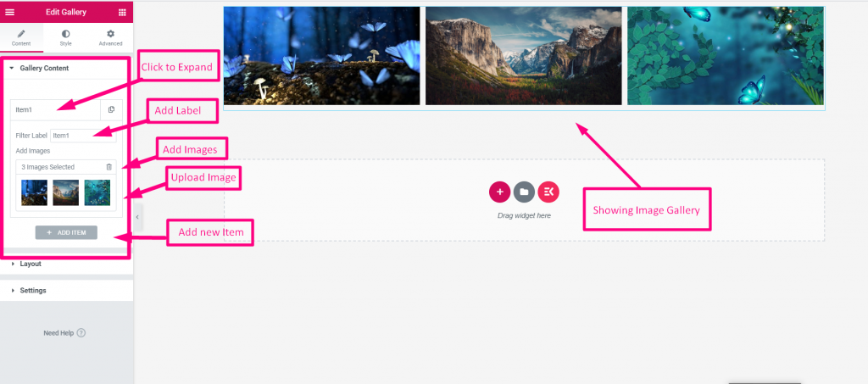Image resolution: width=868 pixels, height=384 pixels.
Task: Open the hamburger menu in Edit Gallery header
Action: pyautogui.click(x=9, y=12)
